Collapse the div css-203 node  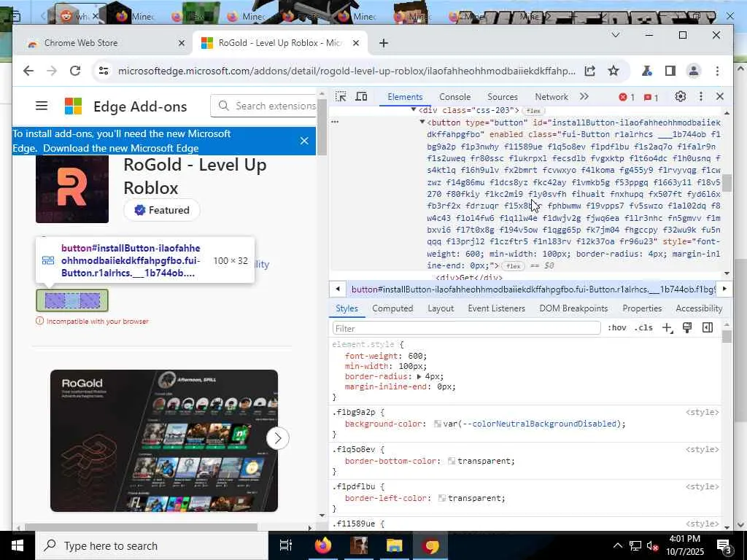coord(414,110)
